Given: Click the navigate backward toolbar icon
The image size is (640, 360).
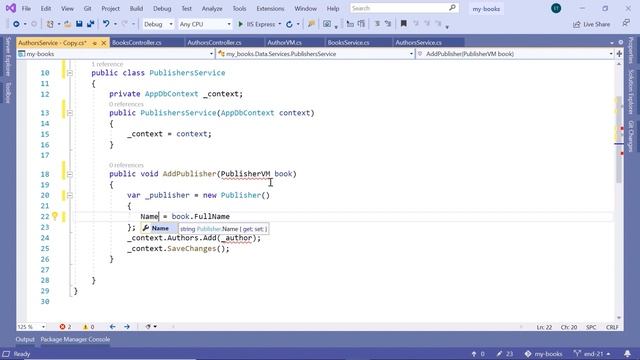Looking at the screenshot, I should click(x=16, y=24).
